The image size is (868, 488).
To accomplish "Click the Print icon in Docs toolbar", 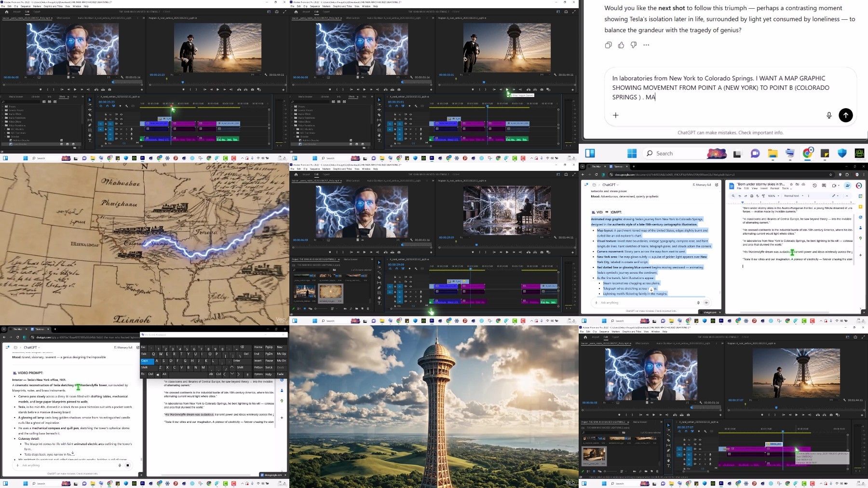I will tap(752, 196).
